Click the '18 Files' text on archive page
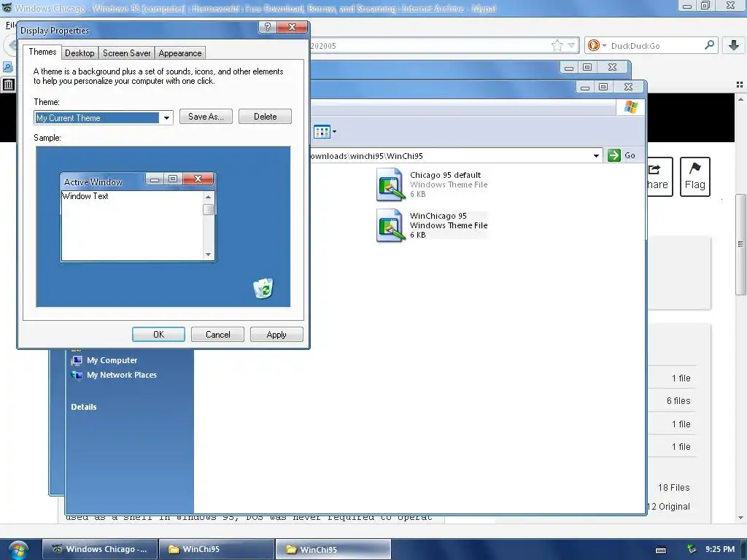 pyautogui.click(x=673, y=488)
